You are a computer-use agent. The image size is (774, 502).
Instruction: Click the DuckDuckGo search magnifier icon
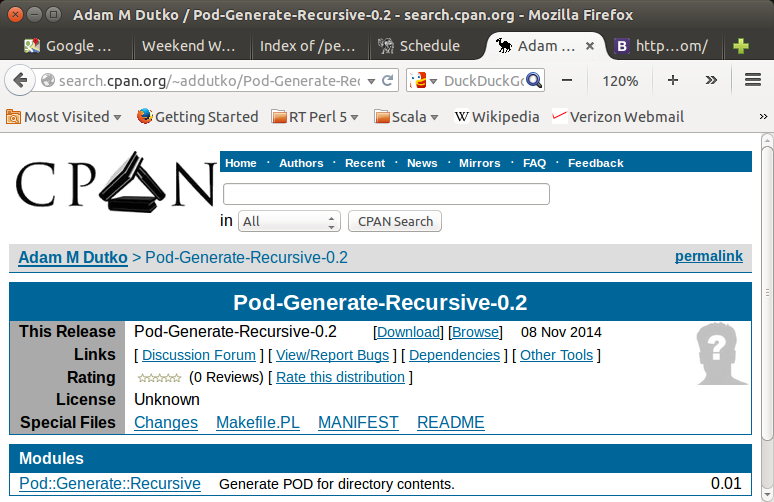click(534, 80)
